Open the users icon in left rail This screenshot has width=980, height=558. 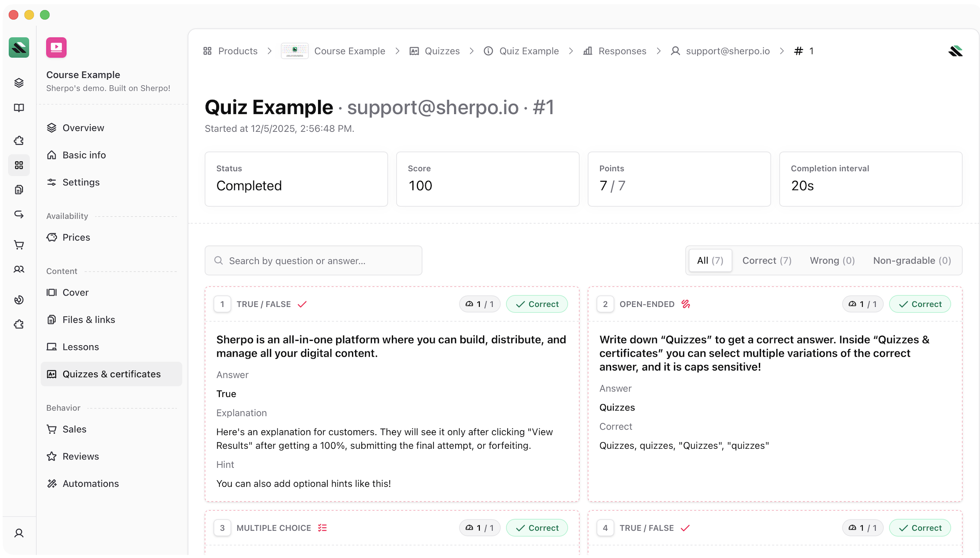tap(19, 269)
